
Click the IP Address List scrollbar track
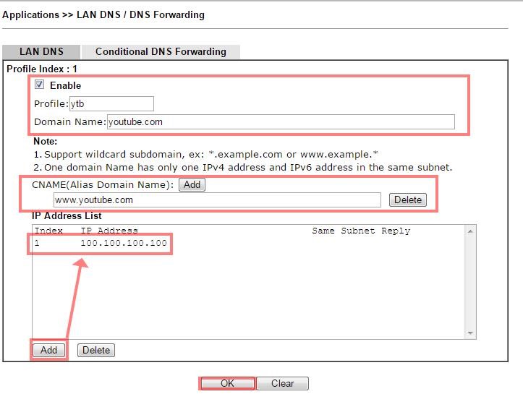[471, 282]
